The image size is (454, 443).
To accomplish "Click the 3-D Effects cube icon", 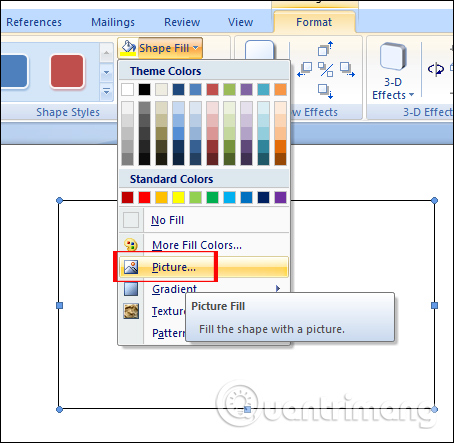I will point(393,56).
